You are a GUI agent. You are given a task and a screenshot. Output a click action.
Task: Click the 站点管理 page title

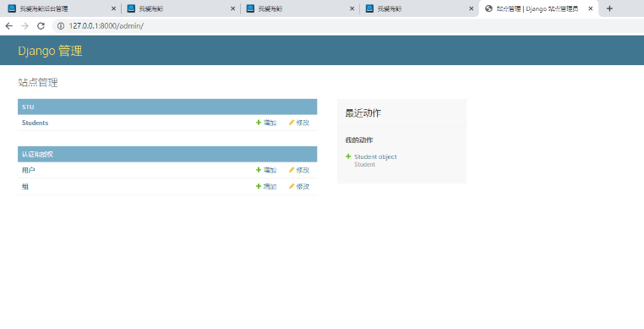[38, 82]
